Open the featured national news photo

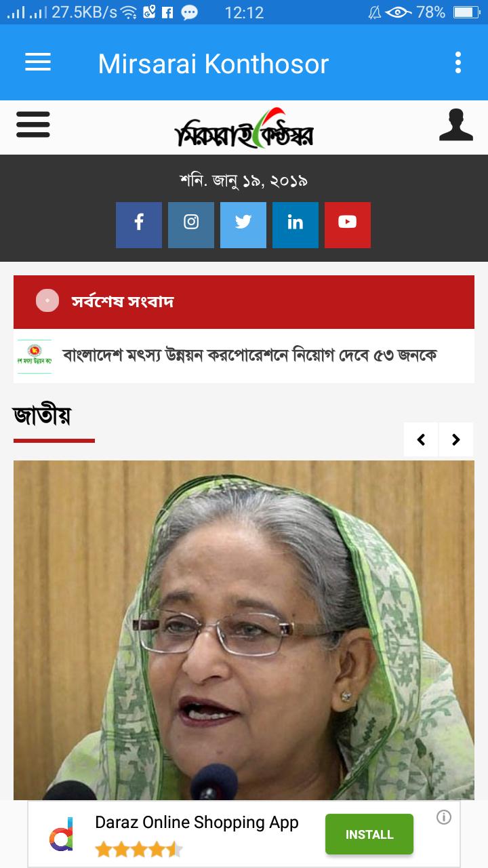[244, 631]
